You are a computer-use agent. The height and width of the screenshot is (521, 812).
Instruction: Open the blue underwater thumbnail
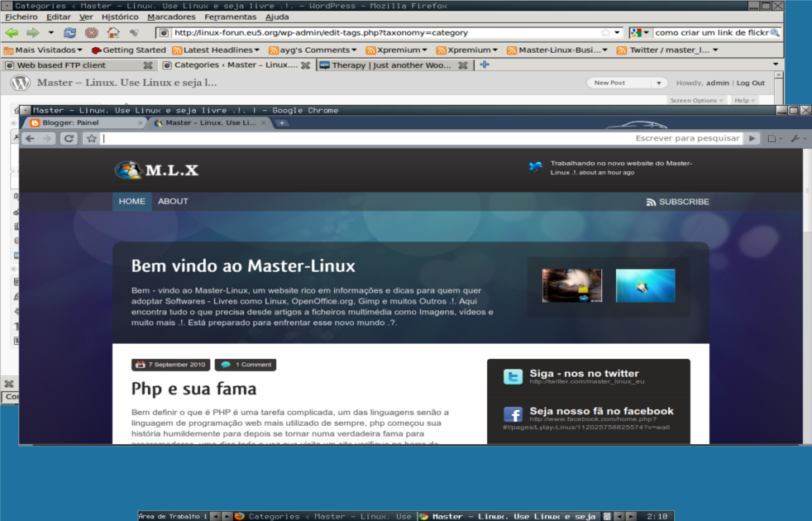coord(645,285)
